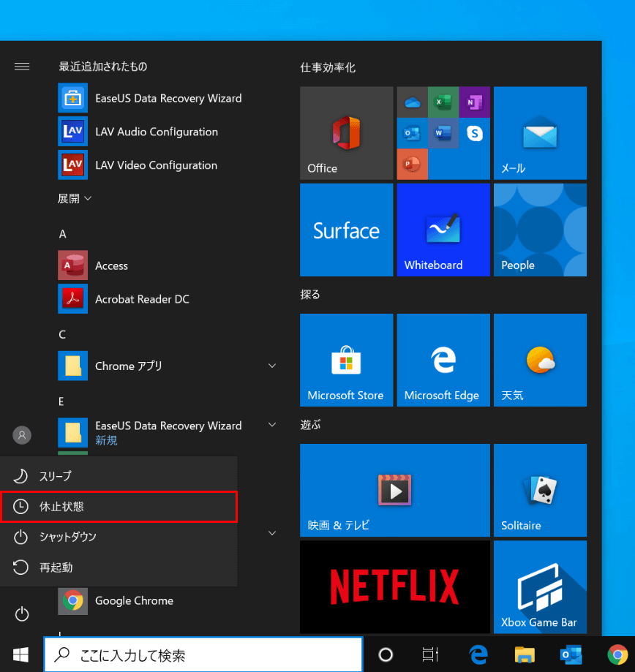Click the letter C section header
Viewport: 635px width, 672px height.
coord(62,334)
